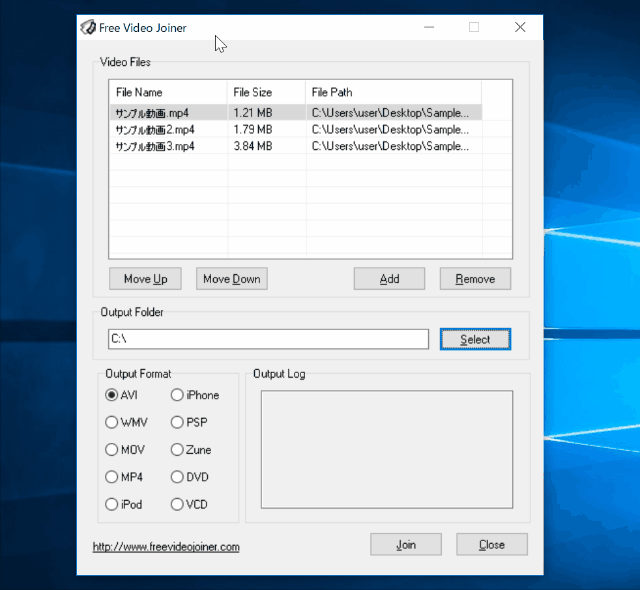Select the サンプル動画3.mp4 row

(296, 146)
